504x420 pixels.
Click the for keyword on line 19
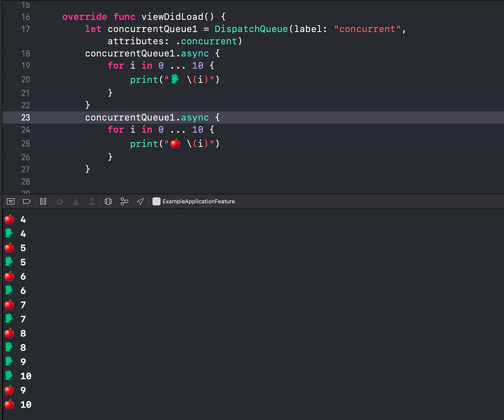tap(116, 66)
